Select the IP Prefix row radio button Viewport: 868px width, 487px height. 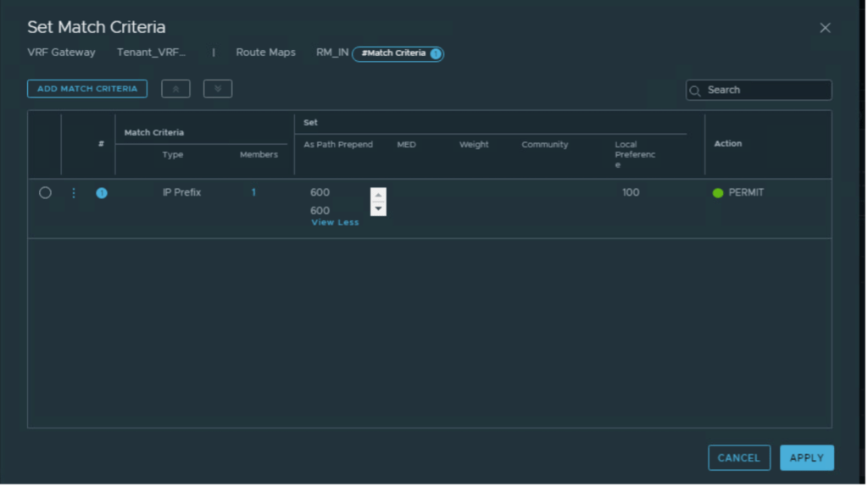[45, 193]
